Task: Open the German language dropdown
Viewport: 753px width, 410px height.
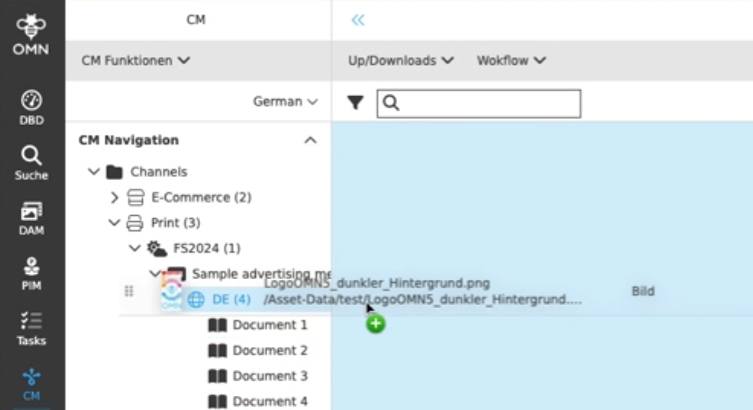Action: click(x=285, y=101)
